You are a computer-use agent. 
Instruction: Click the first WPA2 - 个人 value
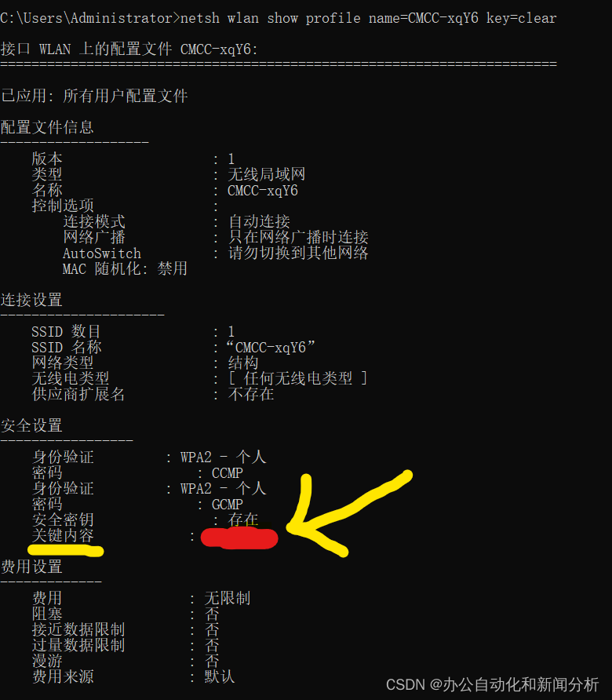[x=223, y=458]
